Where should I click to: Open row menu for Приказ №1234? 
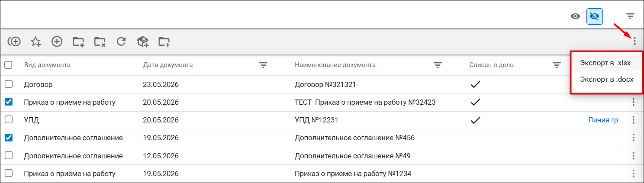tap(633, 173)
